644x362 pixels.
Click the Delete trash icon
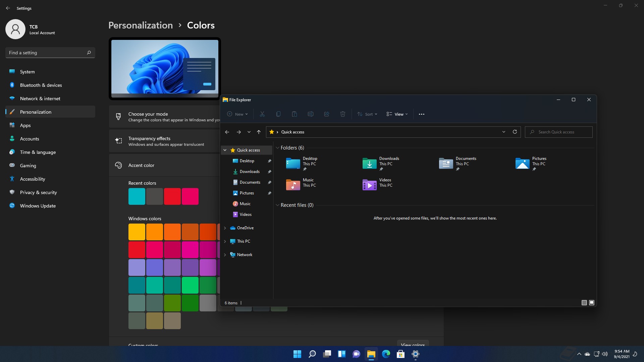click(x=342, y=114)
